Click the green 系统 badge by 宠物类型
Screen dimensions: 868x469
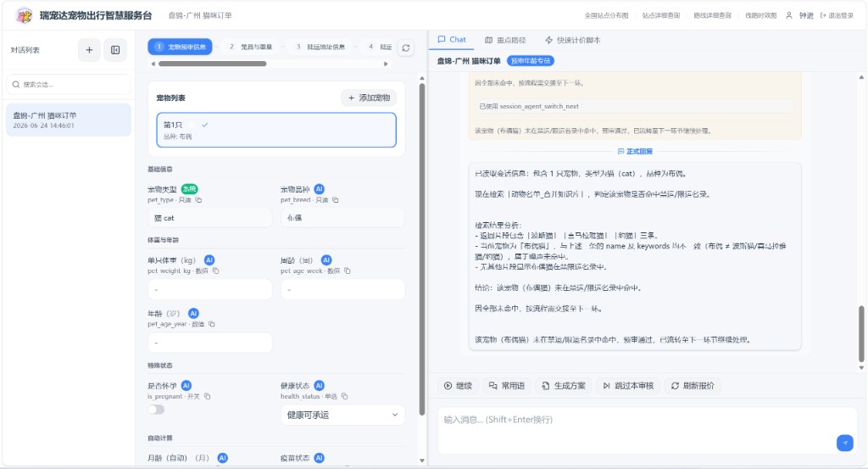(189, 189)
